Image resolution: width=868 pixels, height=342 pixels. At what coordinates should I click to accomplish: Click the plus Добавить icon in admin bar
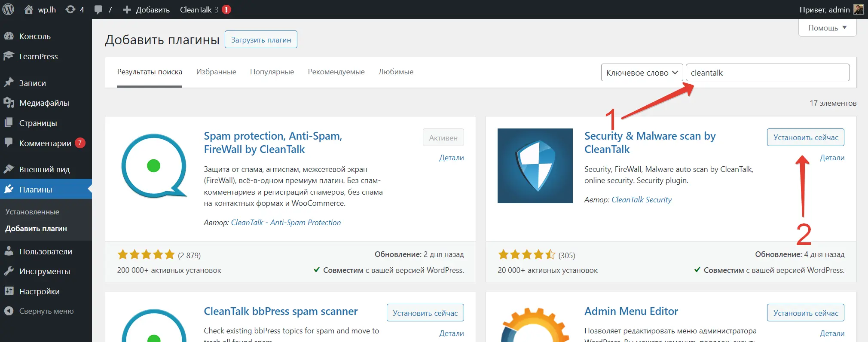[127, 9]
